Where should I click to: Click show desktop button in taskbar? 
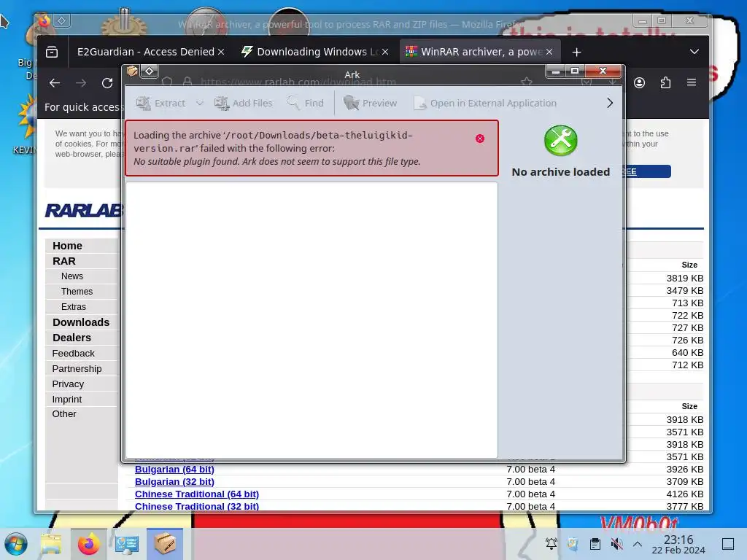728,544
